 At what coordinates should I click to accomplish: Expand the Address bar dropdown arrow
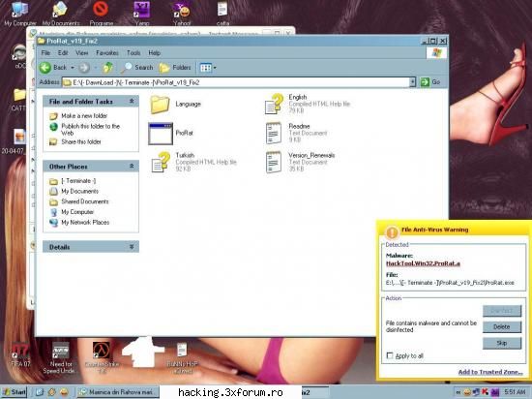[412, 82]
